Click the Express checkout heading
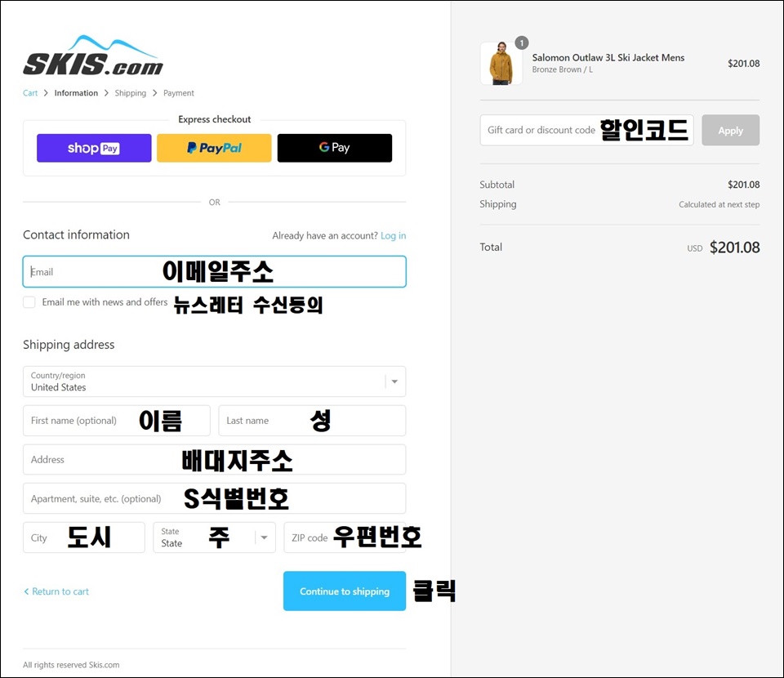 click(215, 119)
